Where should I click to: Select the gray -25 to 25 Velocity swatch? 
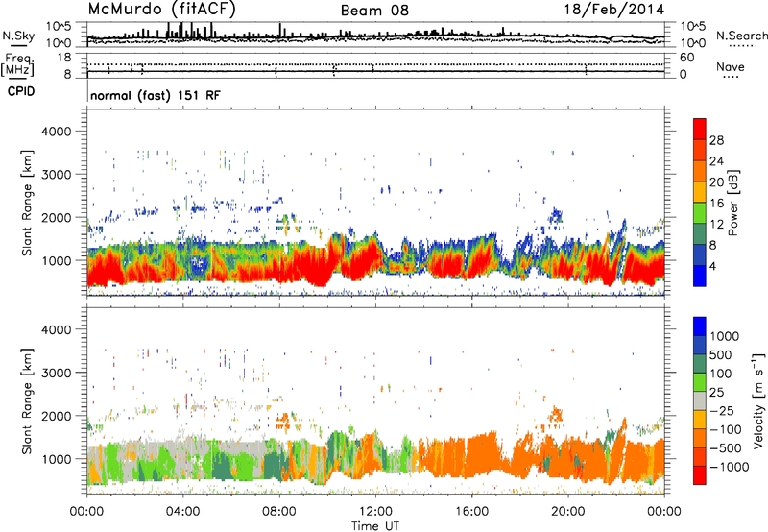(700, 401)
